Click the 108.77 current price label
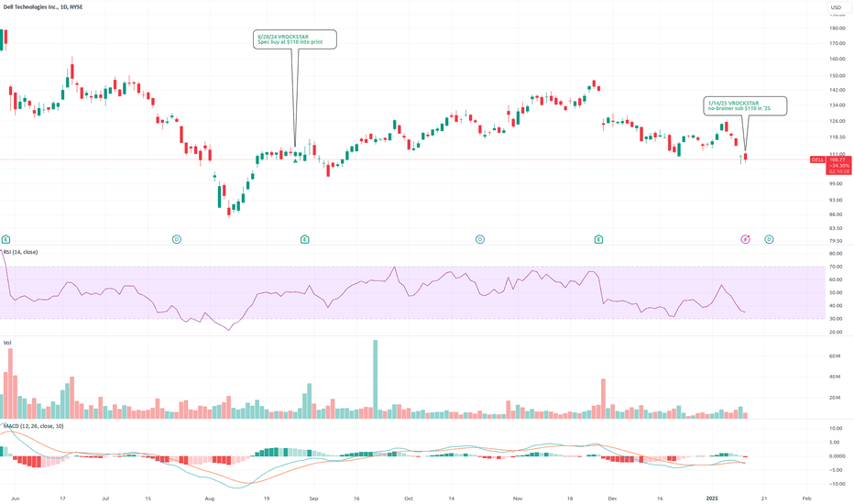 pyautogui.click(x=836, y=159)
